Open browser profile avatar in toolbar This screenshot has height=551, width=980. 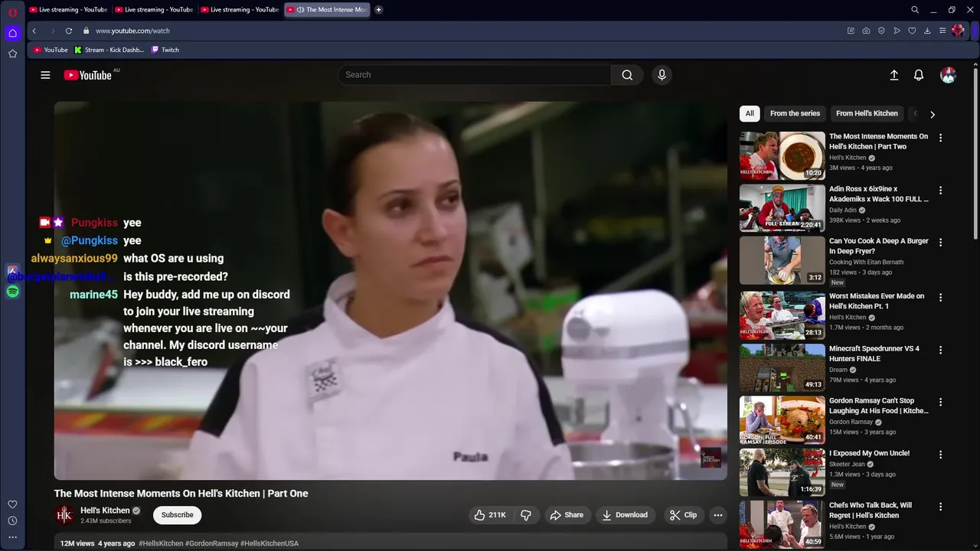[958, 31]
